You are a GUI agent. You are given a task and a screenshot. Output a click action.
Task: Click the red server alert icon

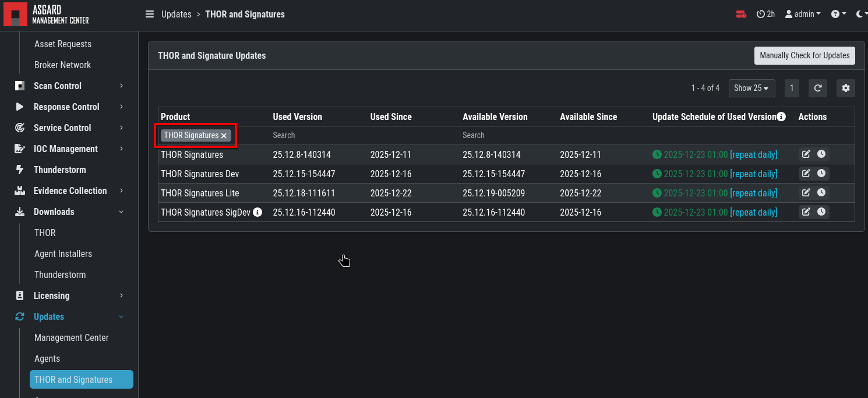pos(741,14)
